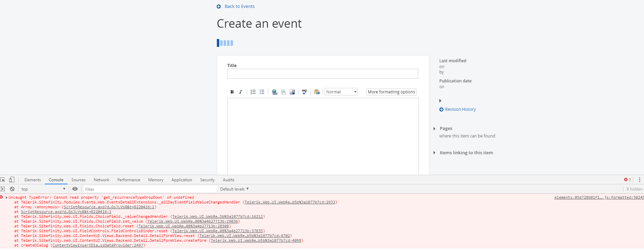Click the Back to Events arrow icon
Screen dimensions: 644x250
(x=219, y=6)
